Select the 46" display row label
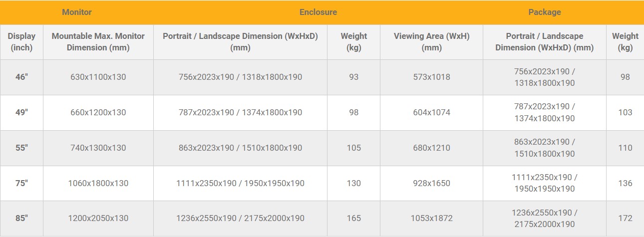Screen dimensions: 644x237 click(x=21, y=77)
